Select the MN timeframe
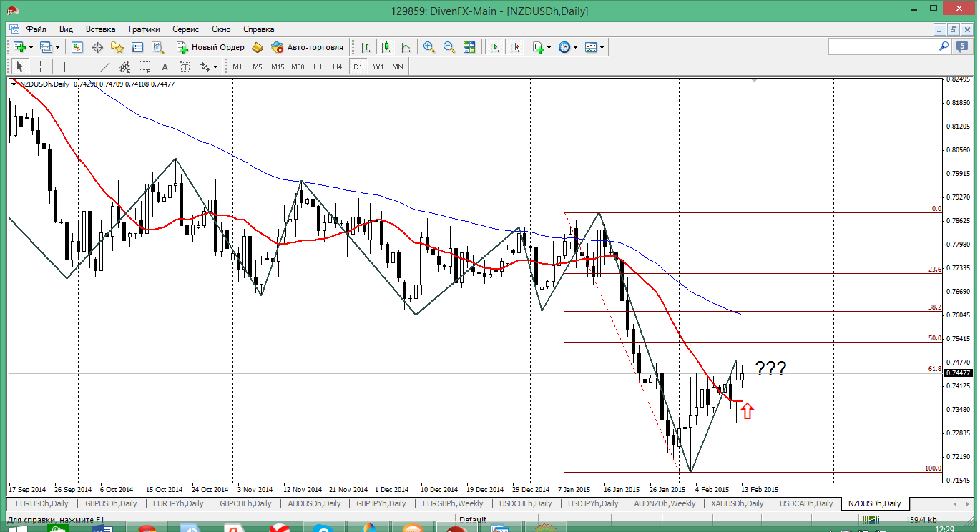The width and height of the screenshot is (980, 532). pyautogui.click(x=398, y=66)
